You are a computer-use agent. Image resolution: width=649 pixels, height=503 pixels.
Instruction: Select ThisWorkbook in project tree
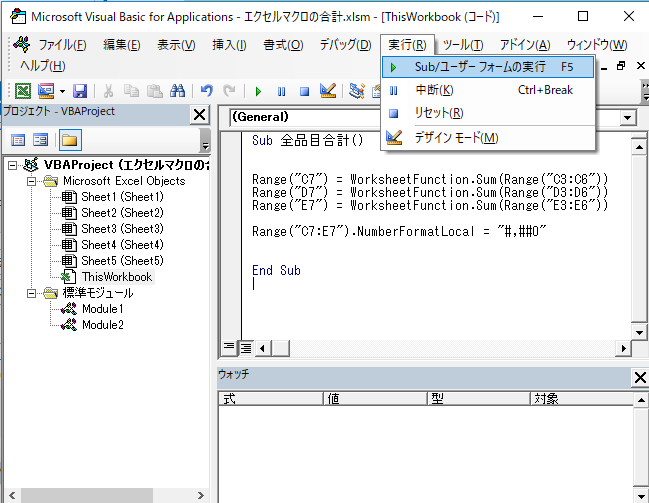point(117,277)
